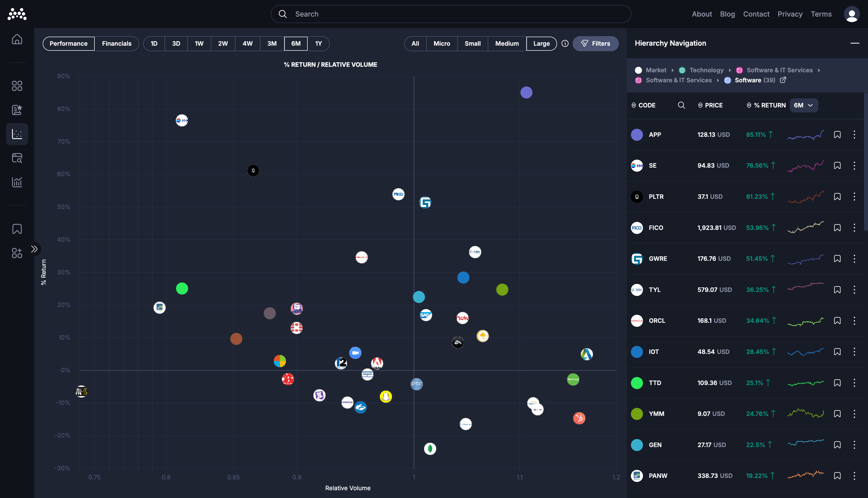This screenshot has width=868, height=498.
Task: Open more options menu for SE
Action: [854, 166]
